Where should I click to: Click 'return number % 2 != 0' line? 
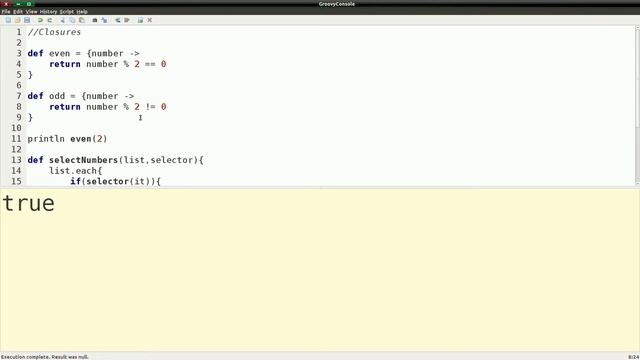(108, 107)
